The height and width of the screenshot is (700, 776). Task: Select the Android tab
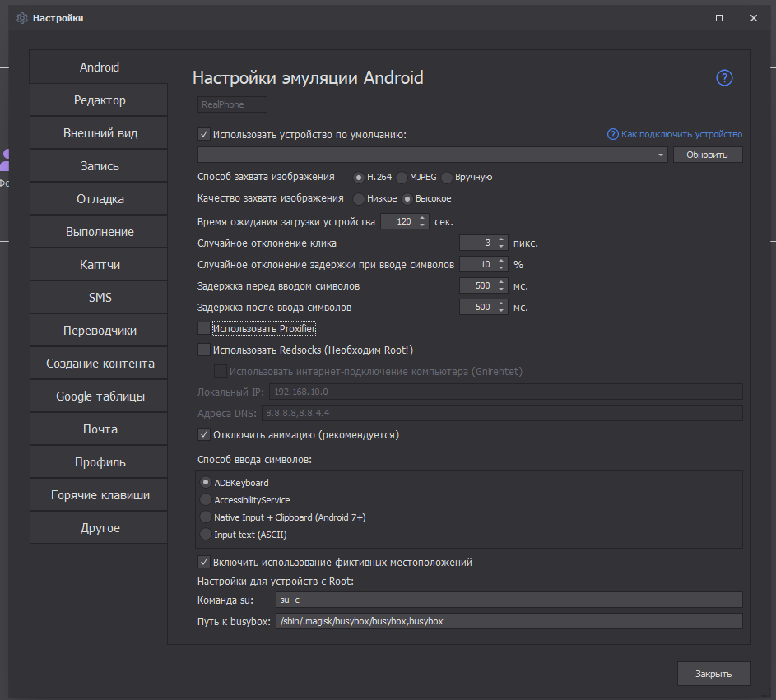(100, 67)
